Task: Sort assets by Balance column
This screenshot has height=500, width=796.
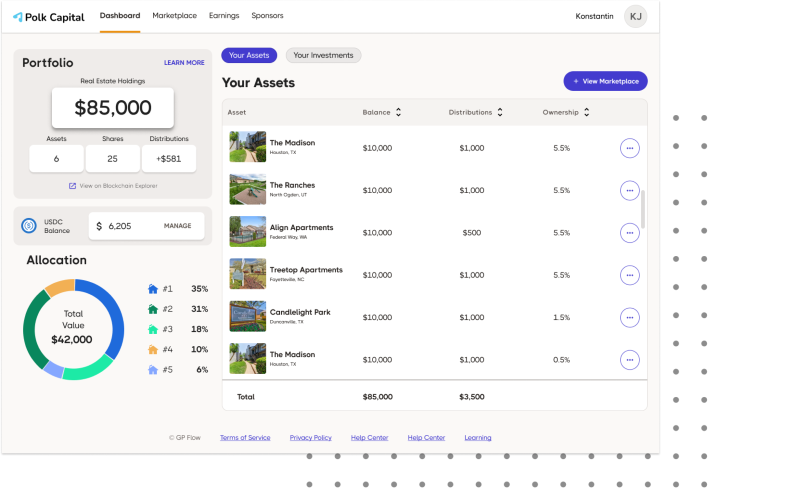Action: (398, 113)
